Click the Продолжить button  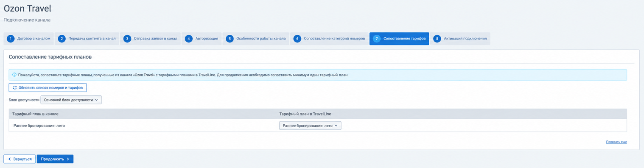55,159
